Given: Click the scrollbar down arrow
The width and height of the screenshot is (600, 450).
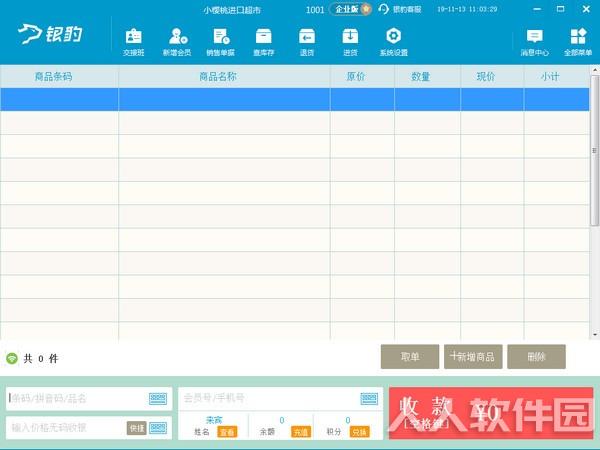Looking at the screenshot, I should click(x=595, y=335).
